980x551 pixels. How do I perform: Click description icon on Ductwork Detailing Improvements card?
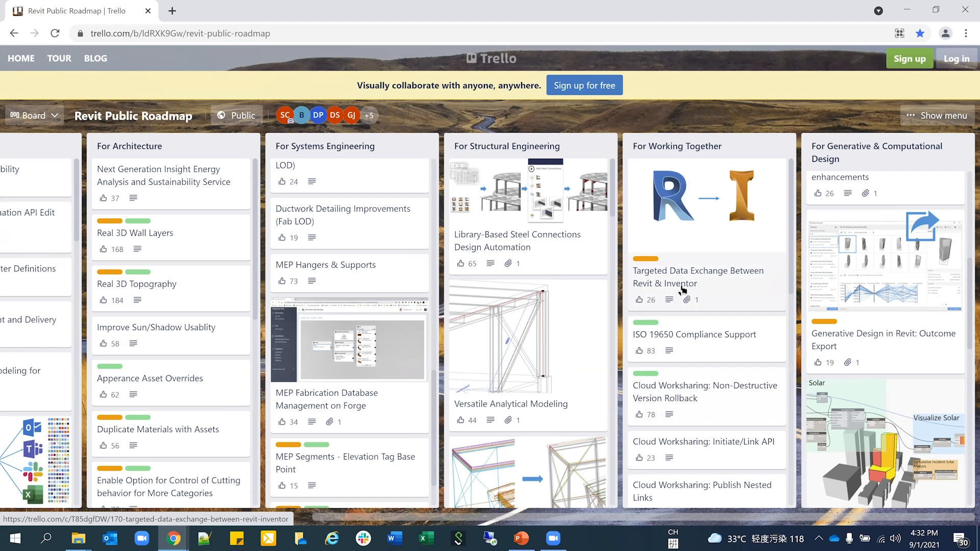[312, 238]
